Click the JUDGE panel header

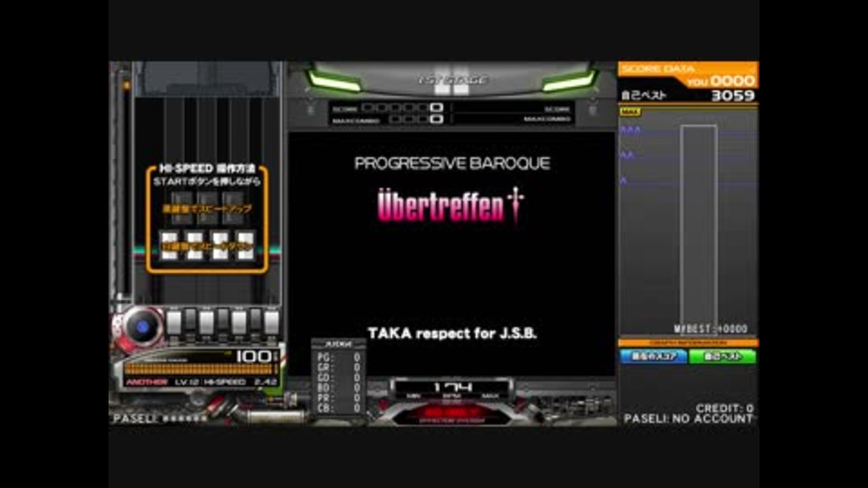pyautogui.click(x=338, y=343)
